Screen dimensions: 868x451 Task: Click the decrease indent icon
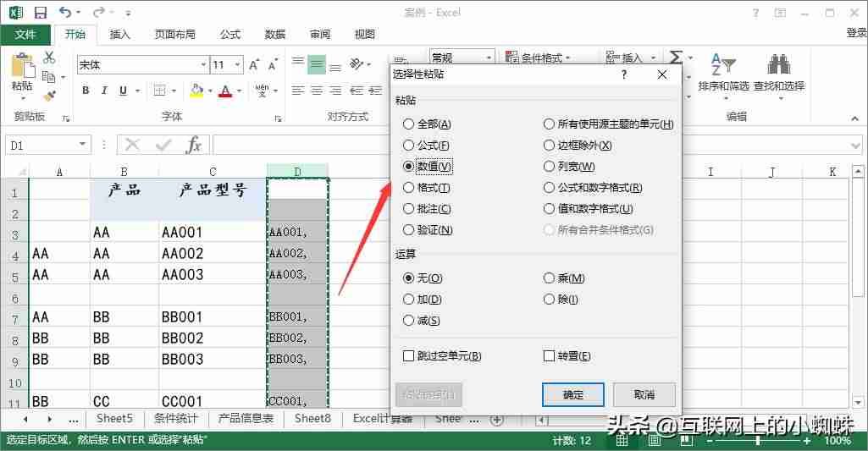point(357,91)
